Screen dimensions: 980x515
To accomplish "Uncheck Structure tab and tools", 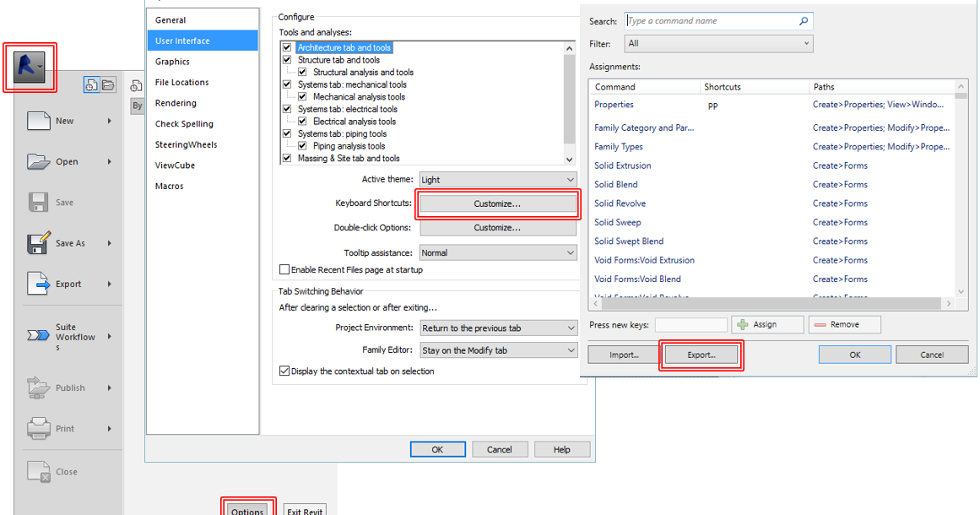I will 287,59.
